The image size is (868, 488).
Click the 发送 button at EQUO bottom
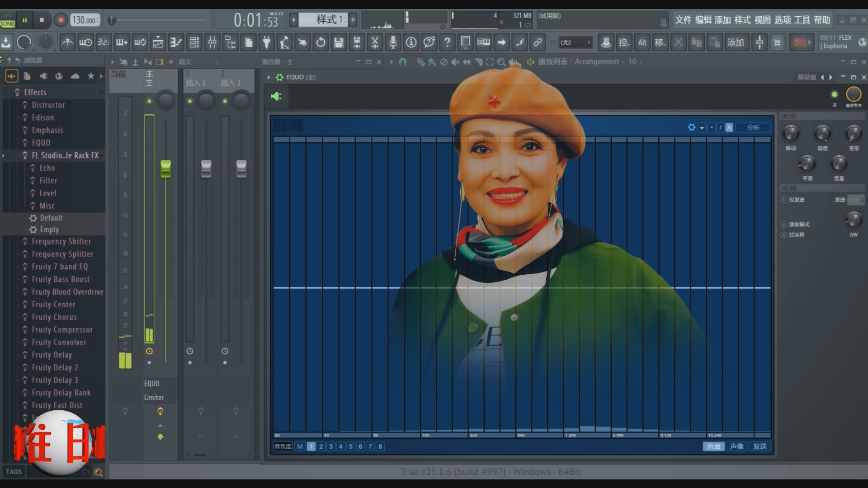tap(759, 446)
